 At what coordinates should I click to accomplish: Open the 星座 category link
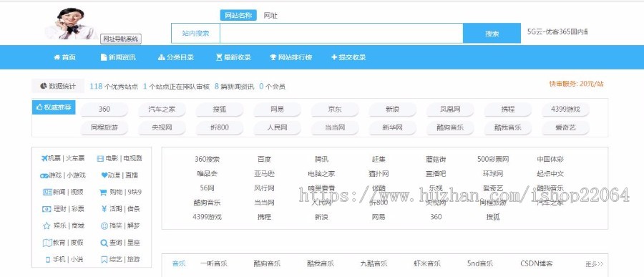click(133, 243)
